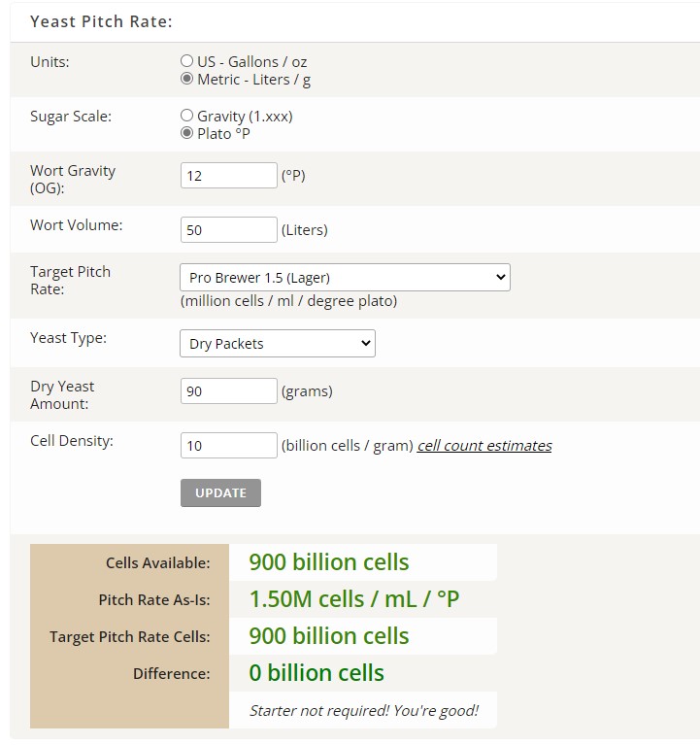700x745 pixels.
Task: Click the Difference result value
Action: click(x=317, y=673)
